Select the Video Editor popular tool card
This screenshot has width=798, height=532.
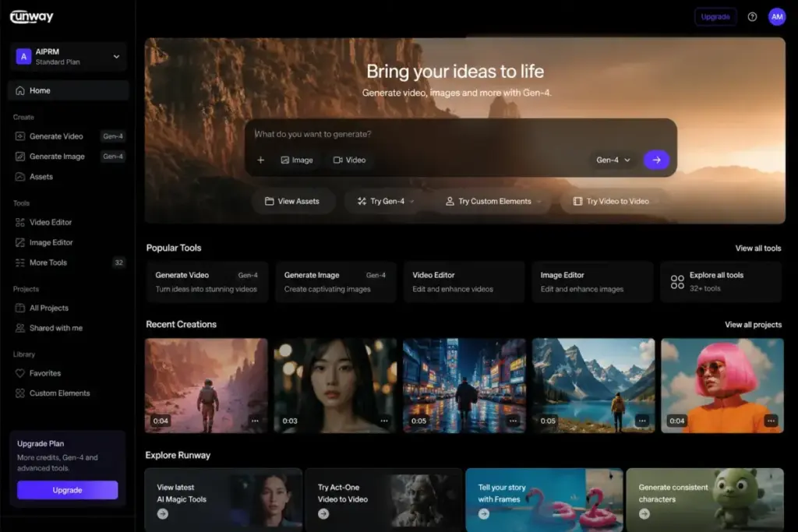pos(464,282)
